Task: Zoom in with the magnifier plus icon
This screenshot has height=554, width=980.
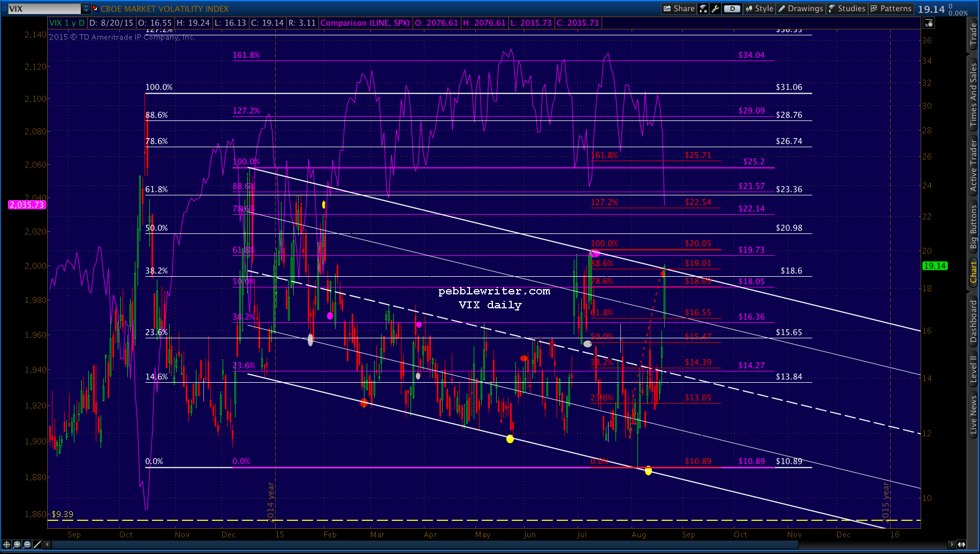Action: point(17,544)
